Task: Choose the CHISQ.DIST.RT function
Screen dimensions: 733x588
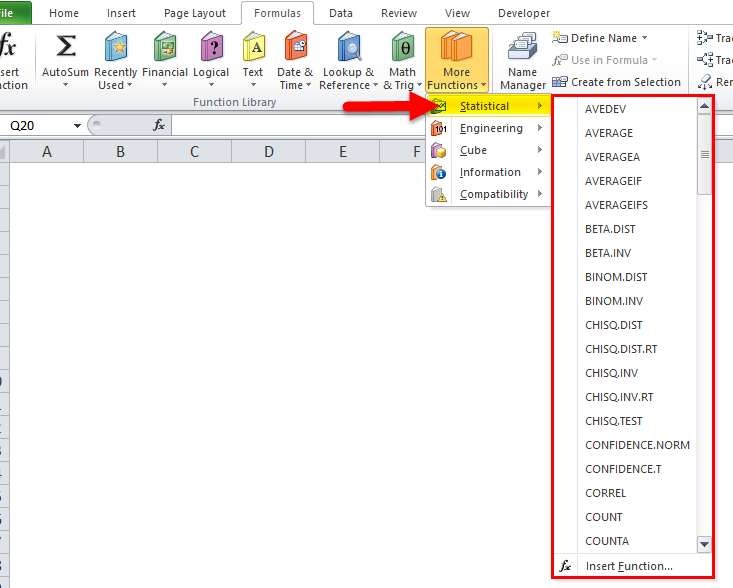Action: [621, 349]
